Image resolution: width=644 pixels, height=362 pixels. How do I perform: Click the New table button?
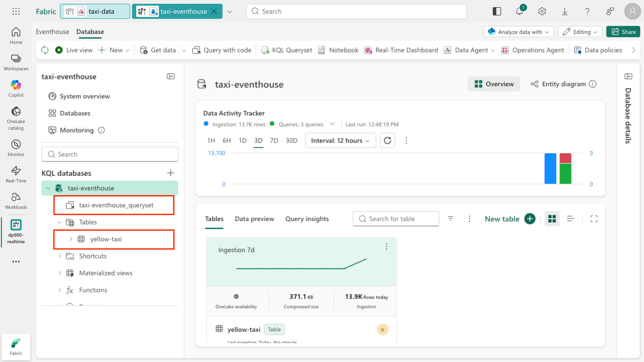510,219
